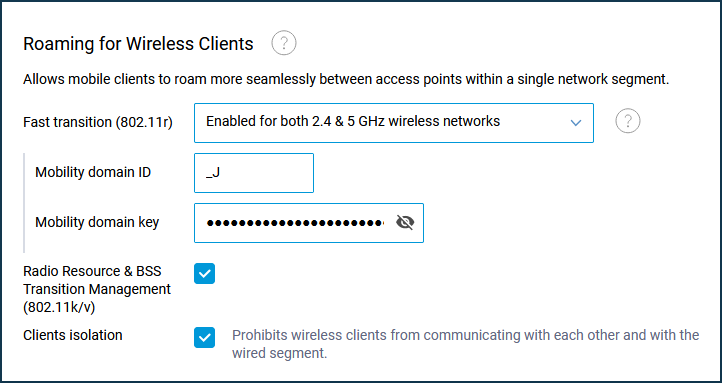Click the 'Allows mobile clients to roam' description

click(346, 79)
